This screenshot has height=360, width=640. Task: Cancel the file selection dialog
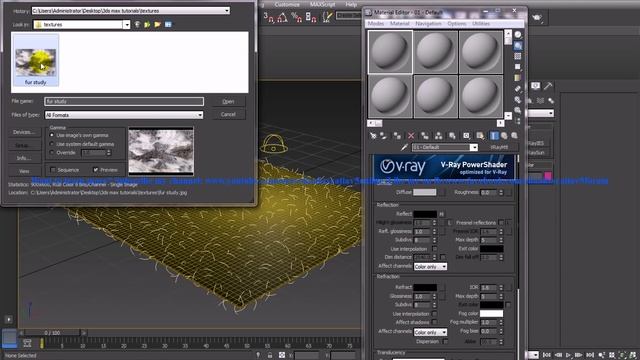[x=229, y=114]
